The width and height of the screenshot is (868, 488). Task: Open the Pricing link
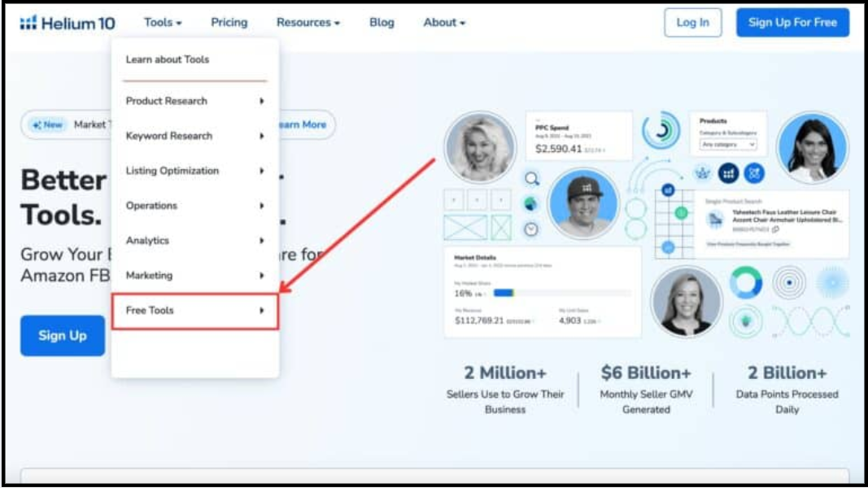[x=229, y=23]
